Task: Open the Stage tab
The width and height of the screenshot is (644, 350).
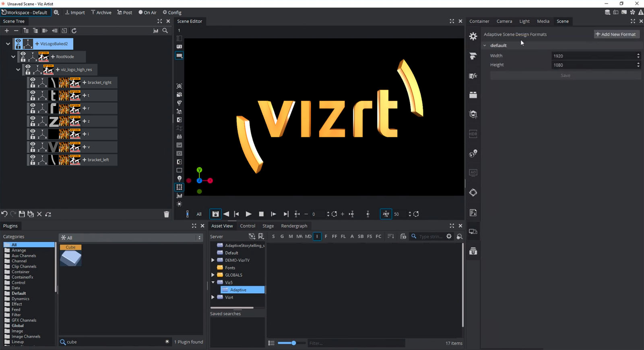Action: [x=268, y=226]
